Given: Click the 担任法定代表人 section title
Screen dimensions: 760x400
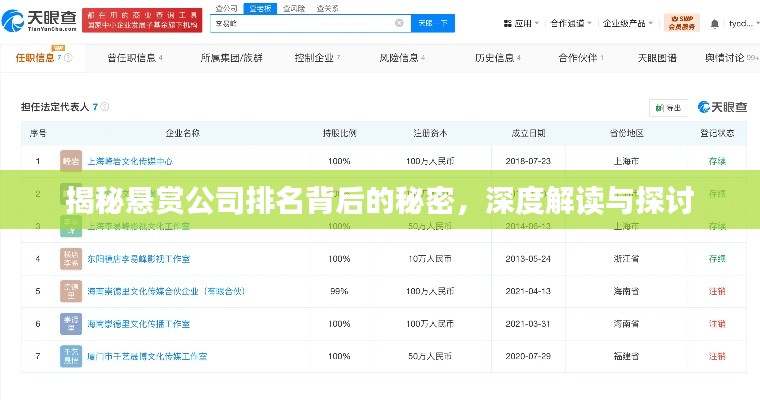Looking at the screenshot, I should point(55,107).
